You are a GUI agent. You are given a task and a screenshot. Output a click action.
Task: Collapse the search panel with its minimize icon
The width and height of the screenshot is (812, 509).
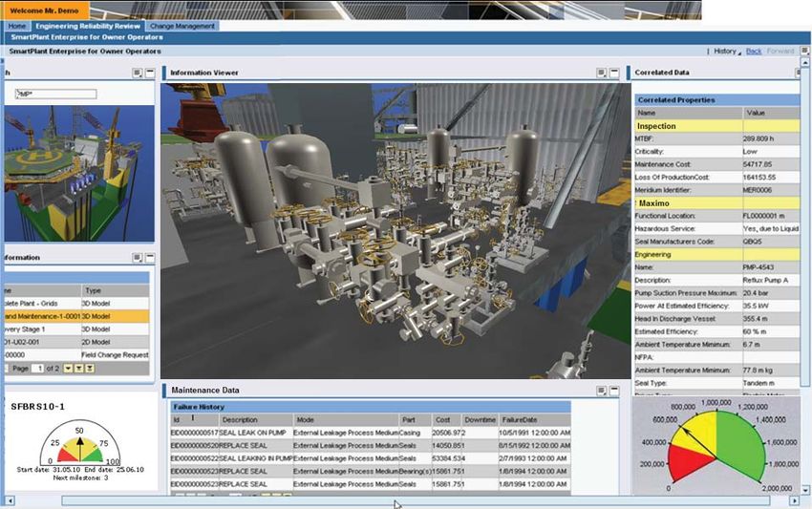(150, 73)
